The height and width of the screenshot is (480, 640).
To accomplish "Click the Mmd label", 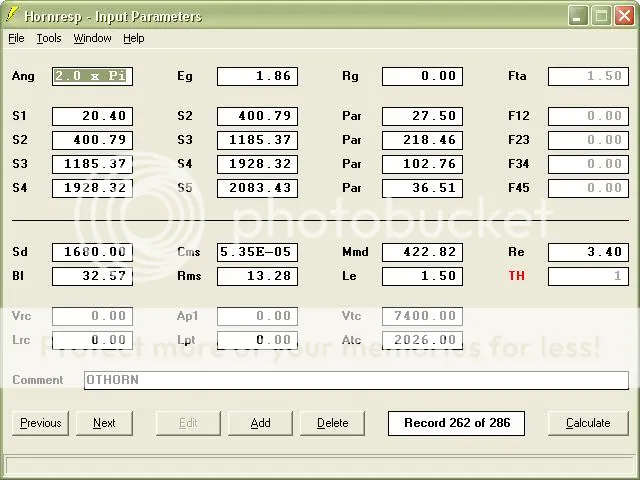I will [356, 252].
